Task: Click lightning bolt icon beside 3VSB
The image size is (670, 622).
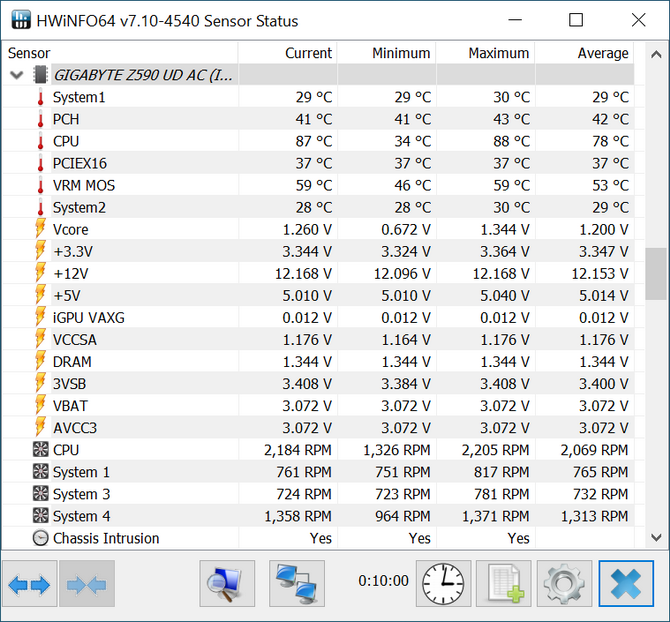Action: (40, 383)
